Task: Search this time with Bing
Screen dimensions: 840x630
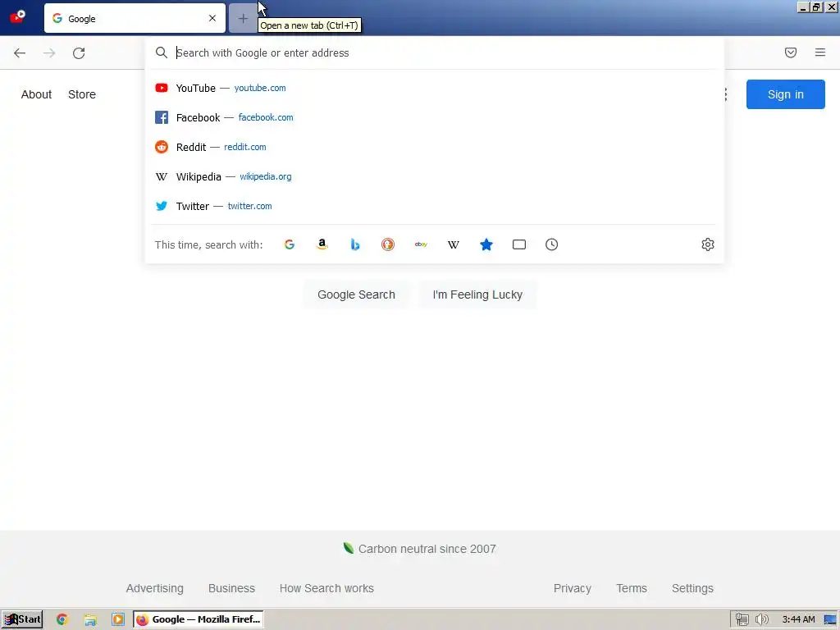Action: point(354,244)
